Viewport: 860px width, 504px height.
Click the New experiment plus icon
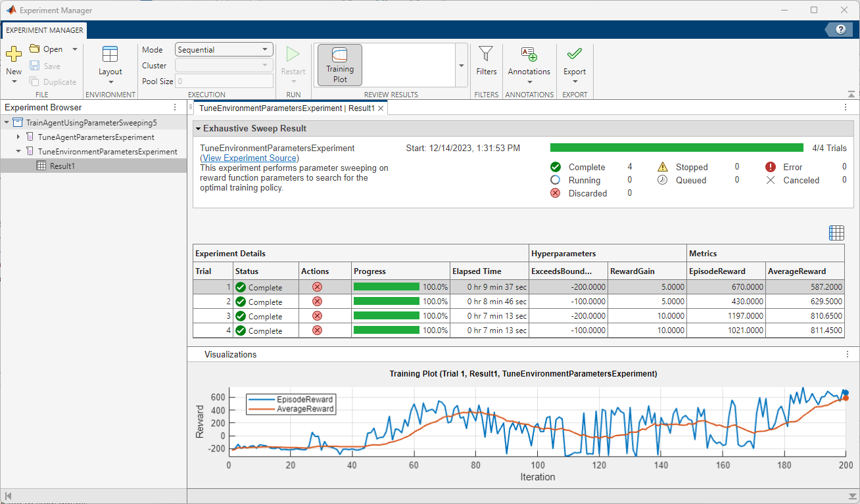[x=14, y=55]
